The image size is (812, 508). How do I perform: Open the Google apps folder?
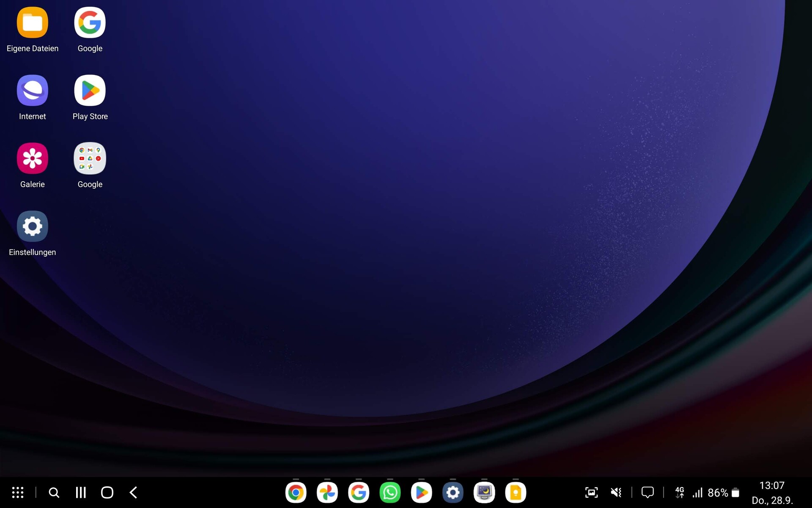click(x=90, y=158)
